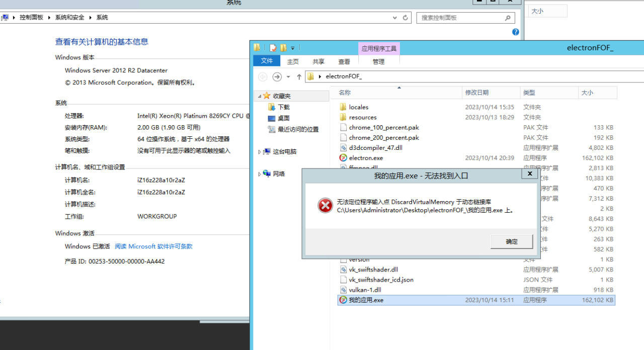Open 下载 in the navigation pane
The height and width of the screenshot is (350, 644).
[284, 107]
